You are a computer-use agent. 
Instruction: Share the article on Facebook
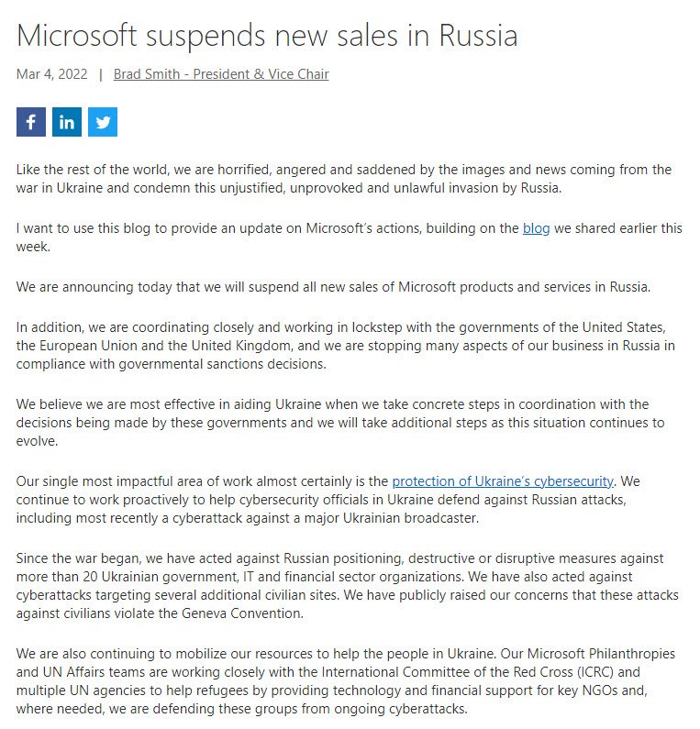tap(30, 122)
